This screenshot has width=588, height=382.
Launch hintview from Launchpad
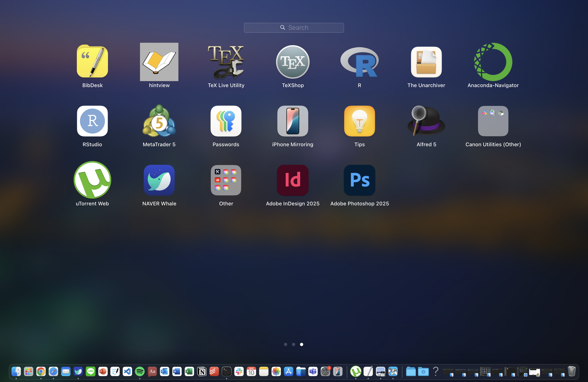(x=159, y=62)
